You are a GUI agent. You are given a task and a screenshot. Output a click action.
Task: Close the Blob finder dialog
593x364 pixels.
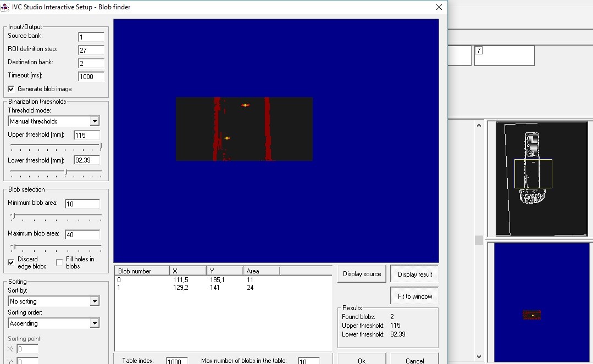click(x=439, y=7)
